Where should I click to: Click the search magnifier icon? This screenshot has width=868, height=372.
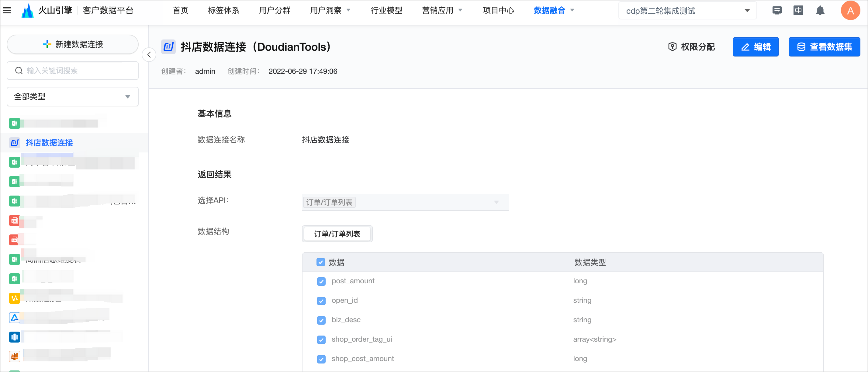point(19,71)
